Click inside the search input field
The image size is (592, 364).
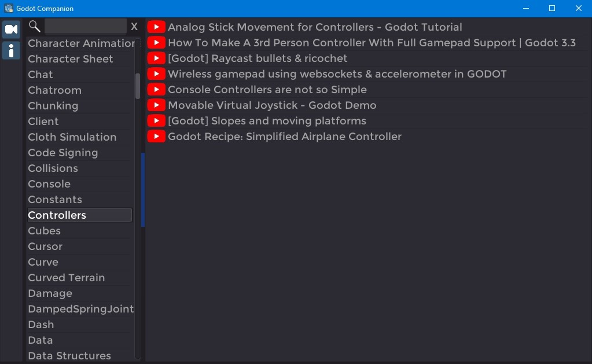84,26
